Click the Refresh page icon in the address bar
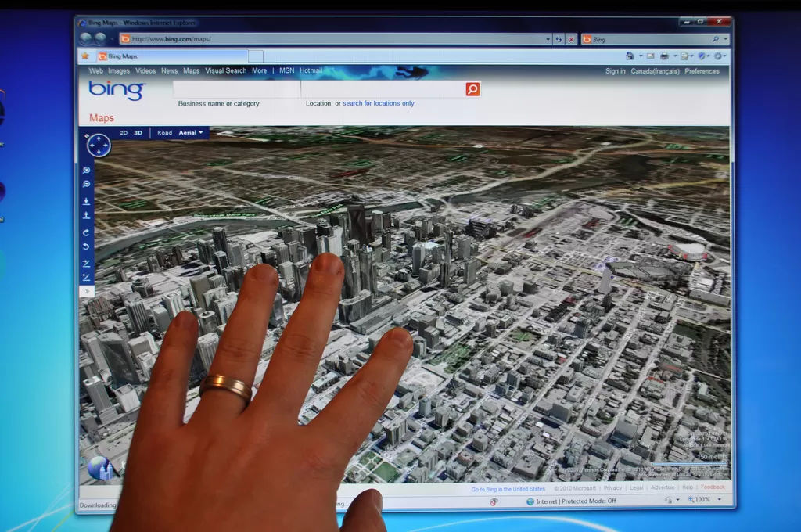This screenshot has width=801, height=532. [x=559, y=39]
